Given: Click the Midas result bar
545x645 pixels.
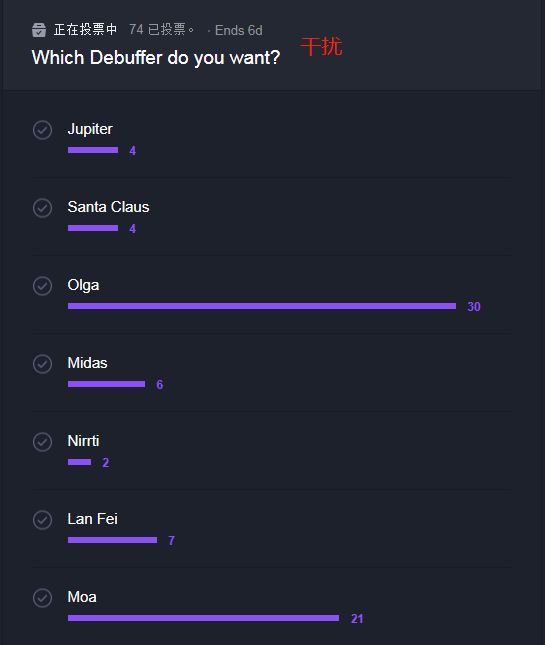Looking at the screenshot, I should click(107, 384).
